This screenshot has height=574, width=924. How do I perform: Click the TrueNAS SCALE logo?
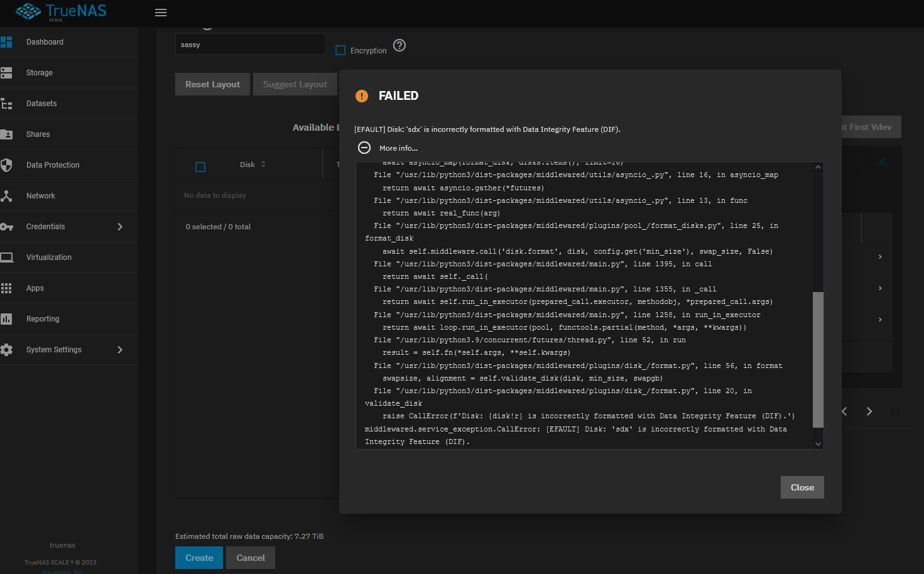tap(61, 12)
